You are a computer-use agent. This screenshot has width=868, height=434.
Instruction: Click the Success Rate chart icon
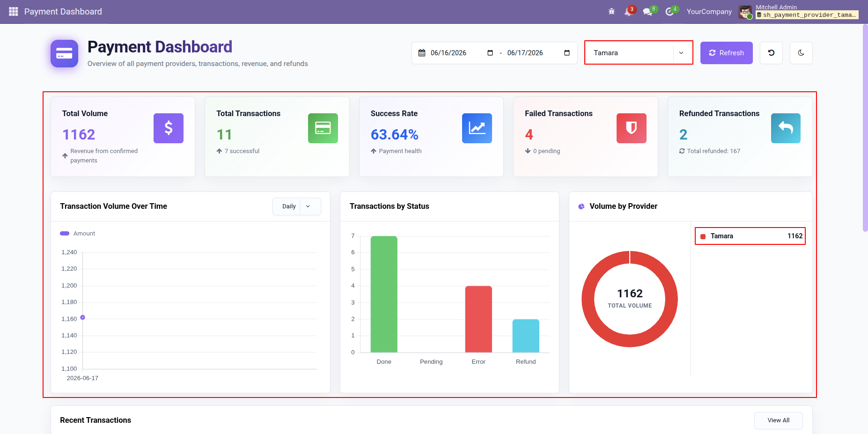coord(477,128)
